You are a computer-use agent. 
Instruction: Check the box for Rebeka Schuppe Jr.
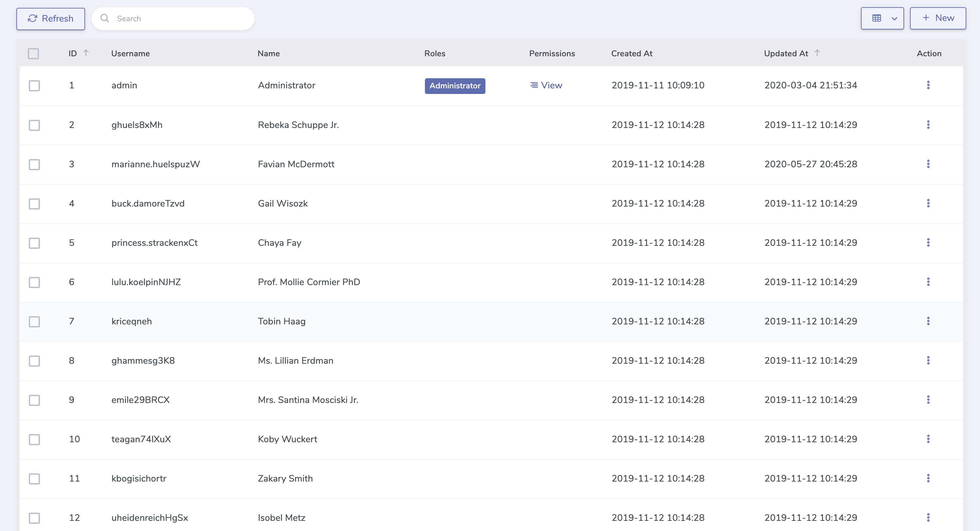pos(34,125)
